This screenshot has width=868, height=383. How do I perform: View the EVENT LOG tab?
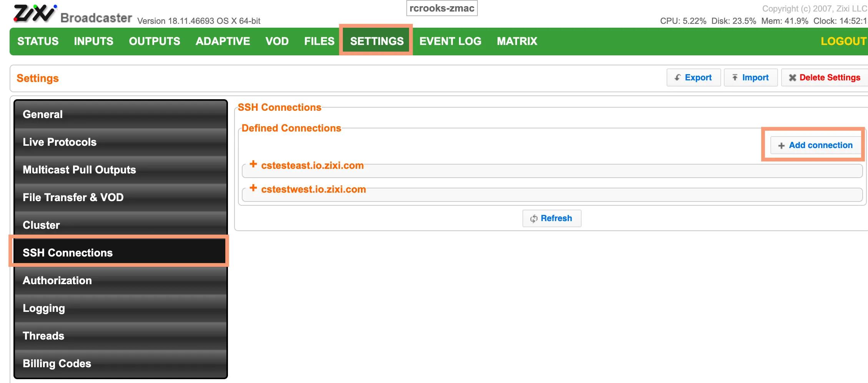coord(451,41)
